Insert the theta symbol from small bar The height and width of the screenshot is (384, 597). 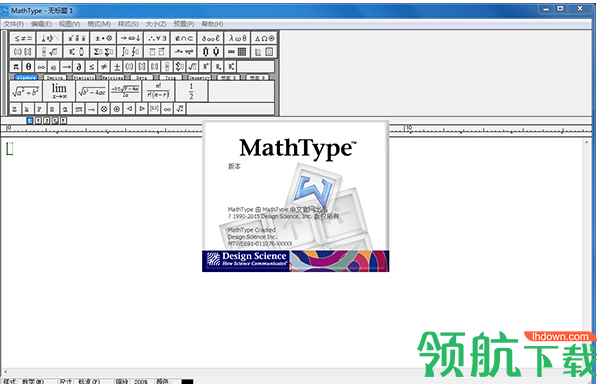[x=28, y=67]
